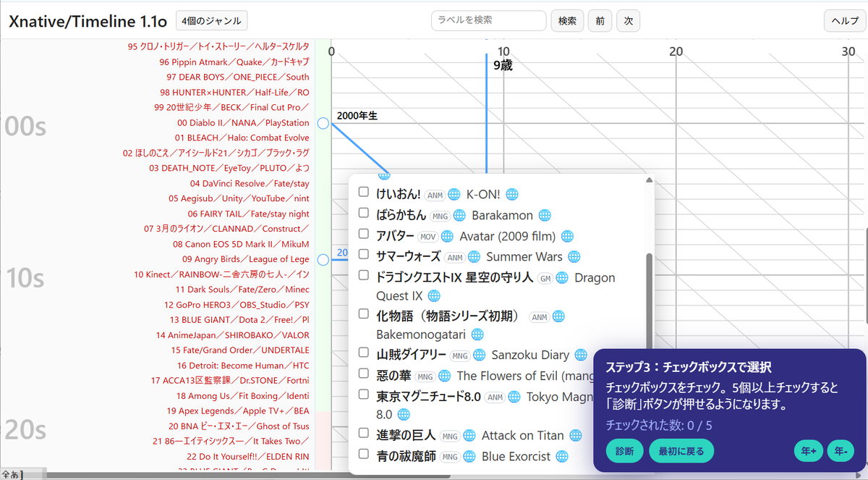Click globe icon after Avatar (2009 film)
The image size is (868, 480).
[567, 236]
